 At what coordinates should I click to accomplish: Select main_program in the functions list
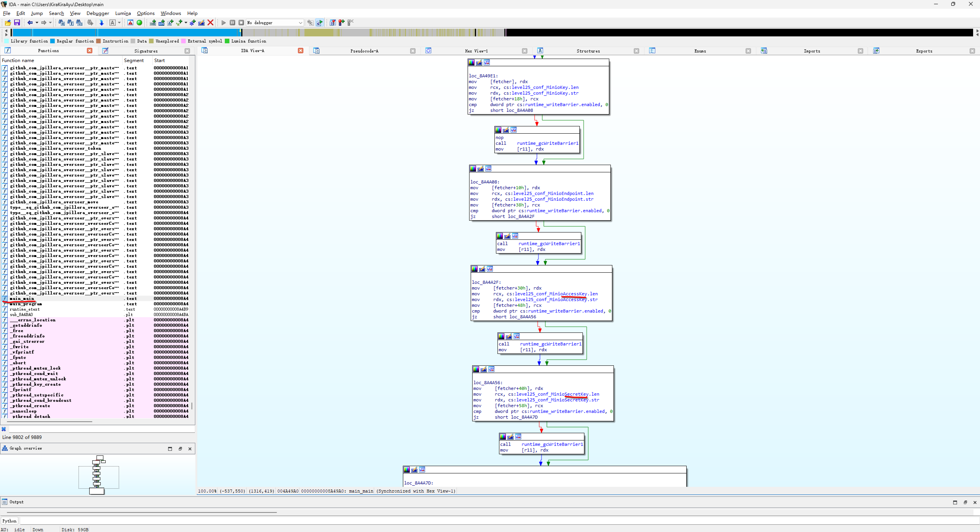95,304
